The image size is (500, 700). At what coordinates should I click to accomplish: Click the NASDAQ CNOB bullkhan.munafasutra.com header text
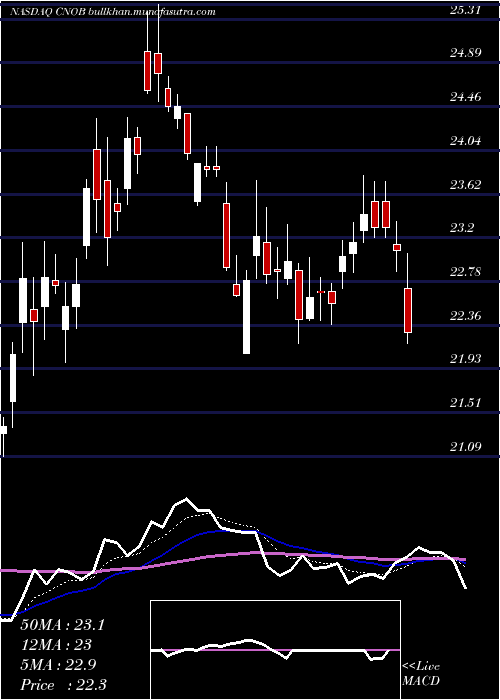click(x=112, y=12)
